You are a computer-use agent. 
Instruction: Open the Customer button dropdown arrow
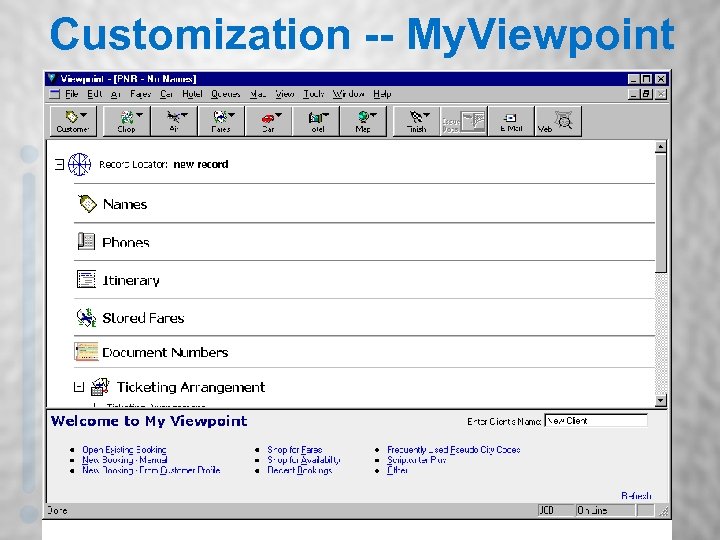83,115
